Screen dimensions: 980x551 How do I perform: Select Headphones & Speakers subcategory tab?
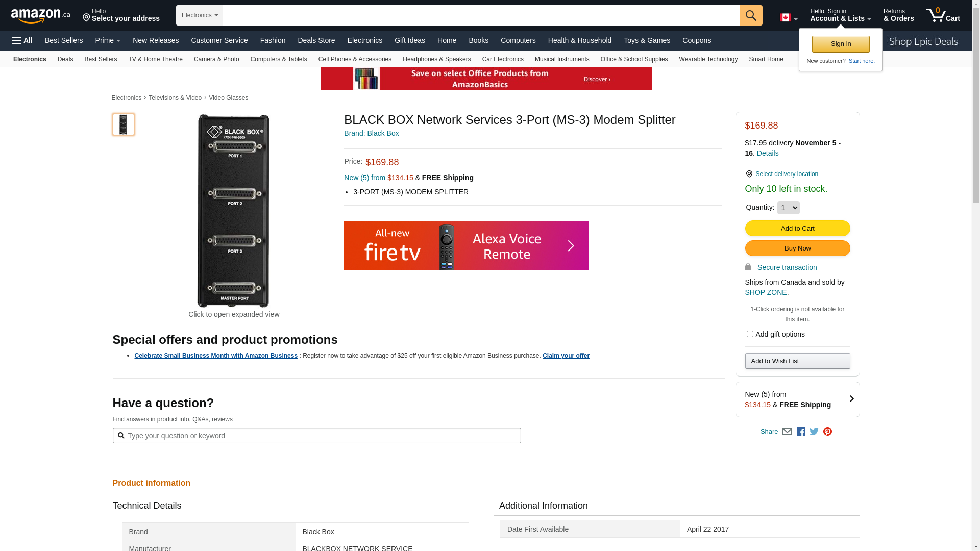point(436,59)
